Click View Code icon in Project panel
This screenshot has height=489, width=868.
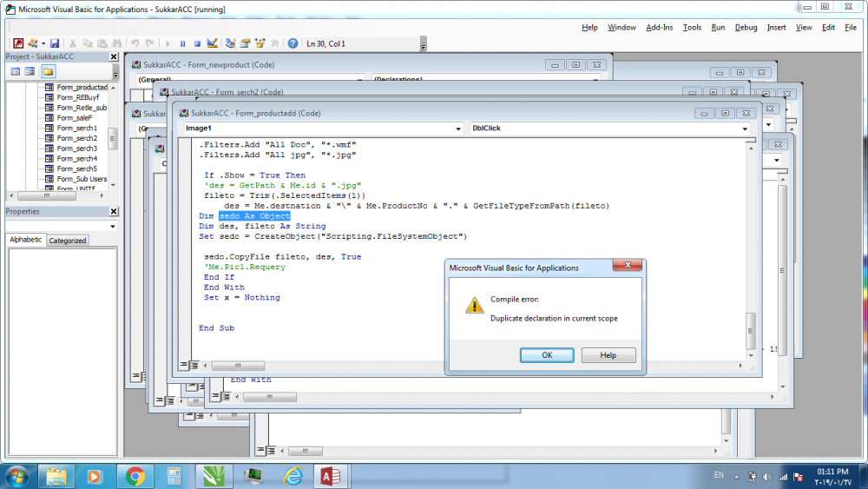[16, 71]
